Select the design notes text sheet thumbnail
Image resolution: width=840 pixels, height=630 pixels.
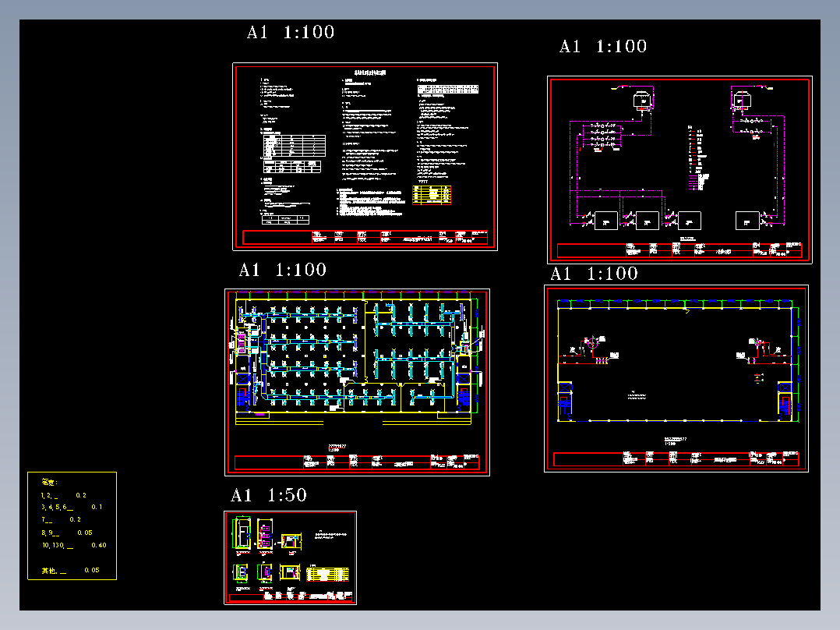(x=365, y=157)
